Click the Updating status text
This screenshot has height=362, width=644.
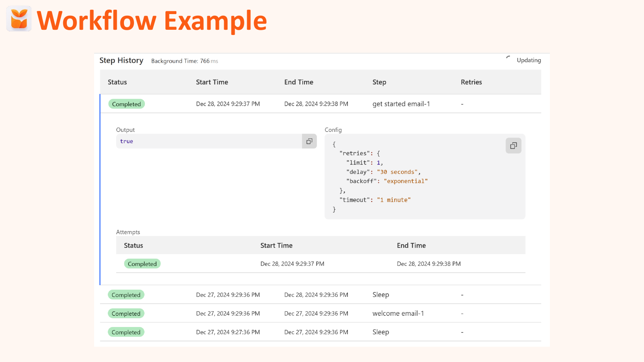[x=529, y=60]
